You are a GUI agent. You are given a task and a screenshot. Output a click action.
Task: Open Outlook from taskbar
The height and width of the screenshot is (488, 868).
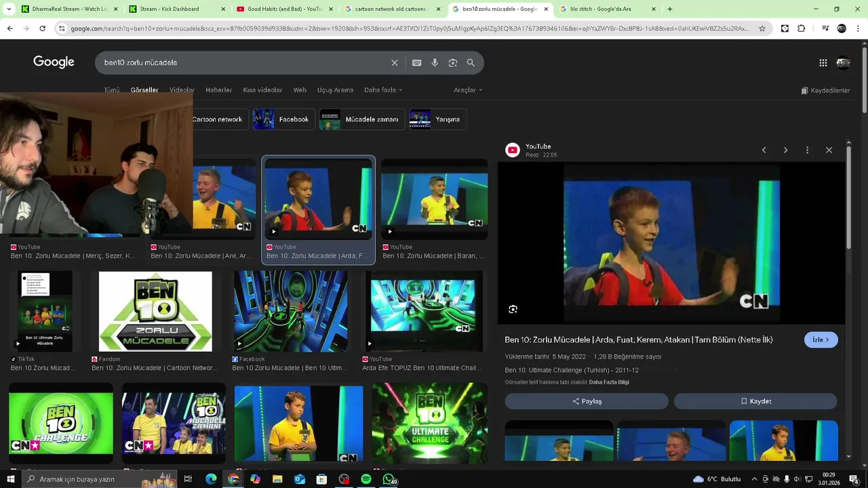click(300, 479)
